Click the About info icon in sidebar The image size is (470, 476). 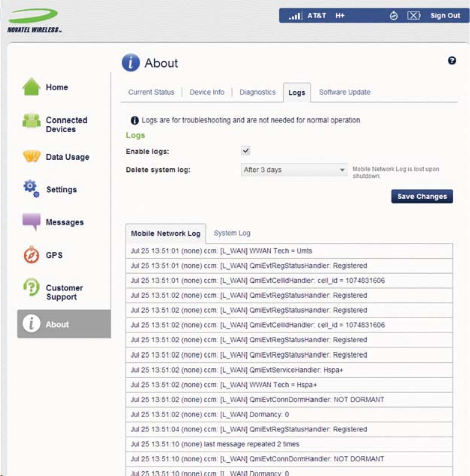31,323
